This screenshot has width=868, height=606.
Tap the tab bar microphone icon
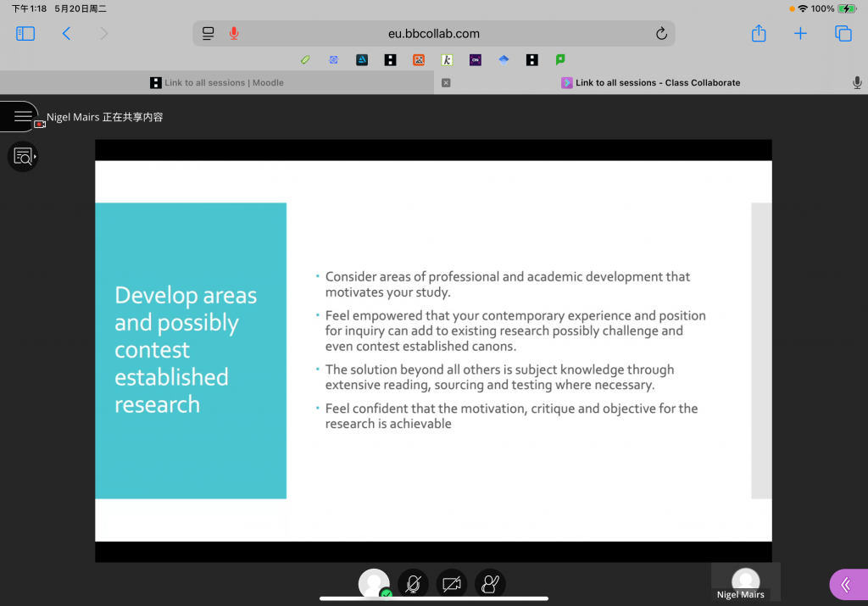click(857, 82)
